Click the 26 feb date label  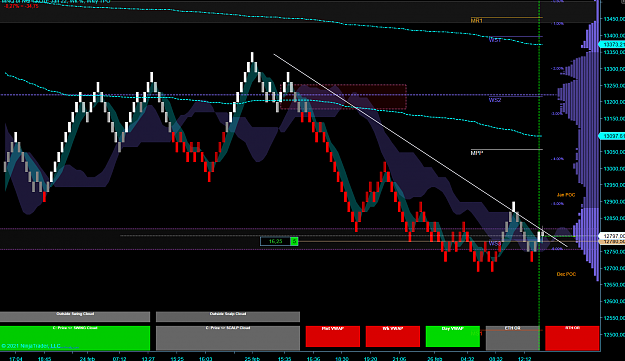pos(434,358)
